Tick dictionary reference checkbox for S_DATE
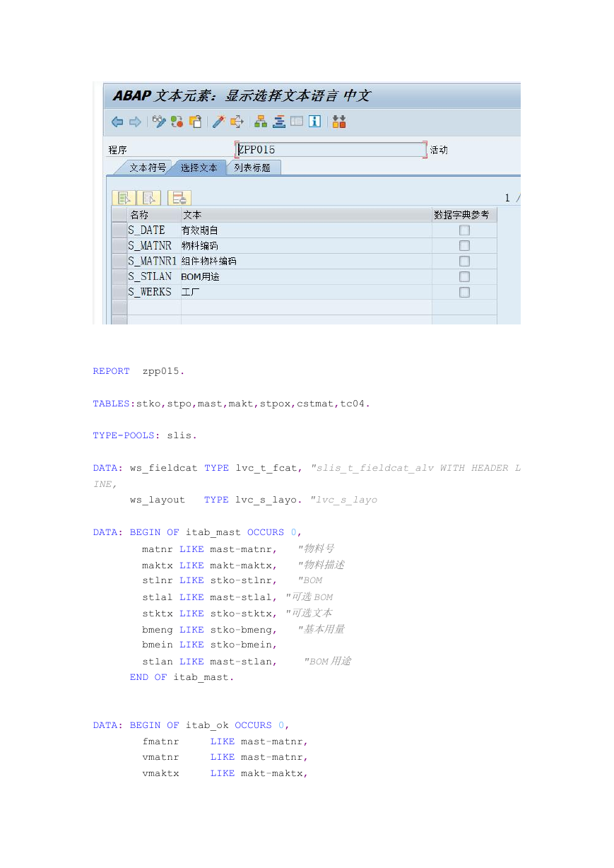614x868 pixels. point(464,230)
